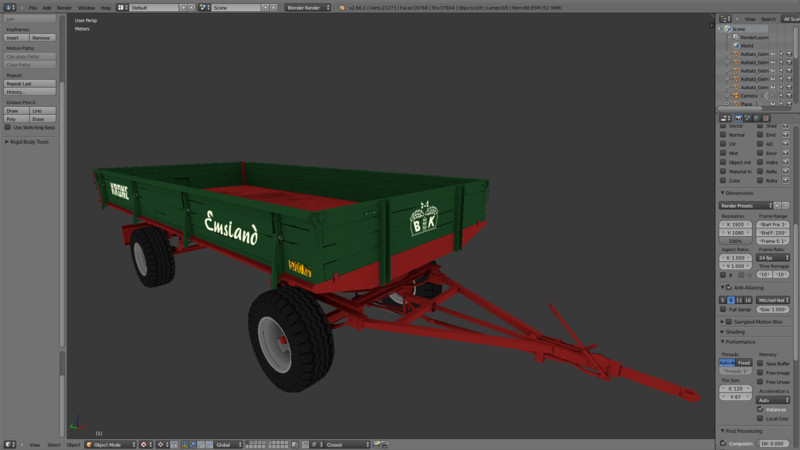Click the scene browse icon
Image resolution: width=800 pixels, height=450 pixels.
204,8
